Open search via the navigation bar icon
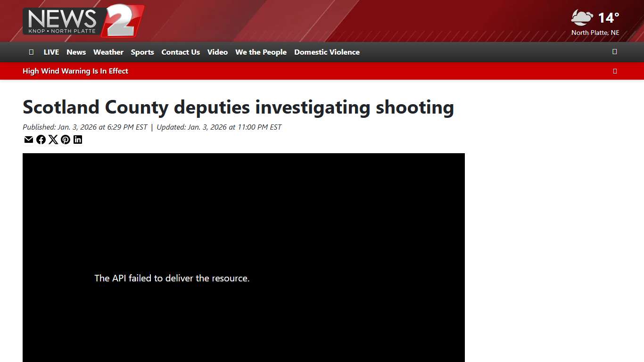Image resolution: width=644 pixels, height=362 pixels. [615, 52]
